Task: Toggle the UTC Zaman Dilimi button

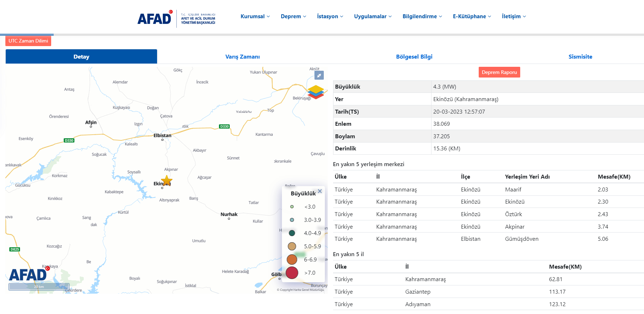Action: pyautogui.click(x=28, y=41)
